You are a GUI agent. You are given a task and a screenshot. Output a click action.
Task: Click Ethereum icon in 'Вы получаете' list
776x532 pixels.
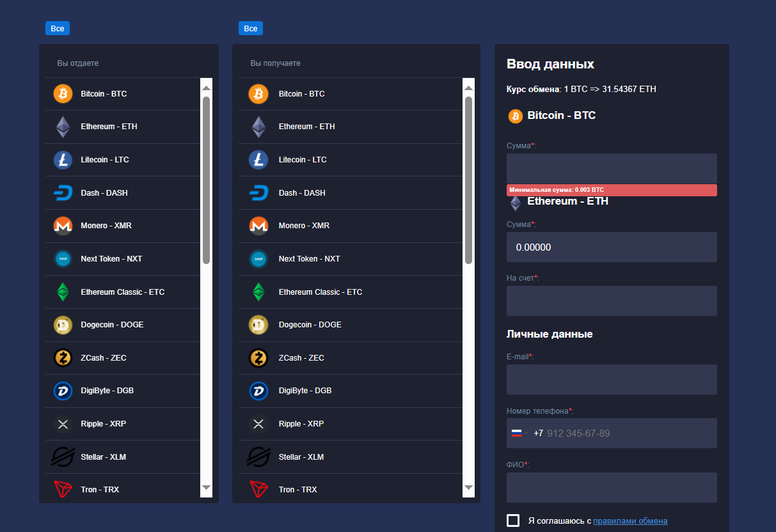[x=258, y=127]
